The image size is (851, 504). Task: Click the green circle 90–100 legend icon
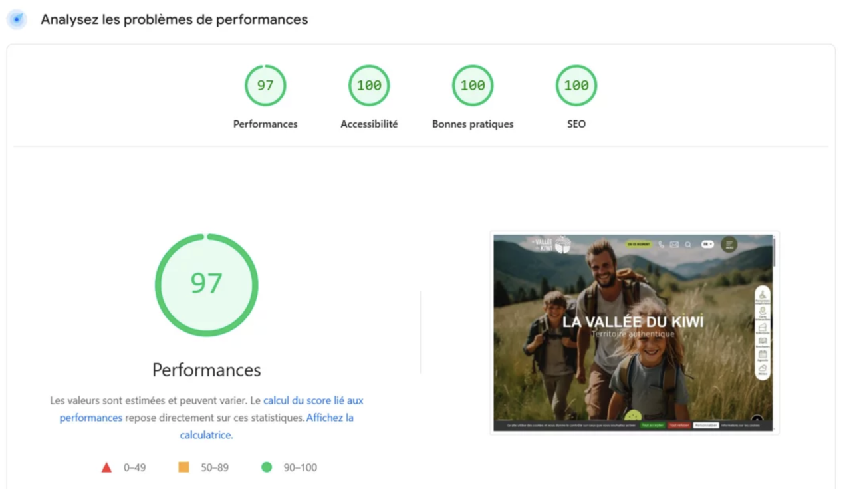tap(267, 467)
